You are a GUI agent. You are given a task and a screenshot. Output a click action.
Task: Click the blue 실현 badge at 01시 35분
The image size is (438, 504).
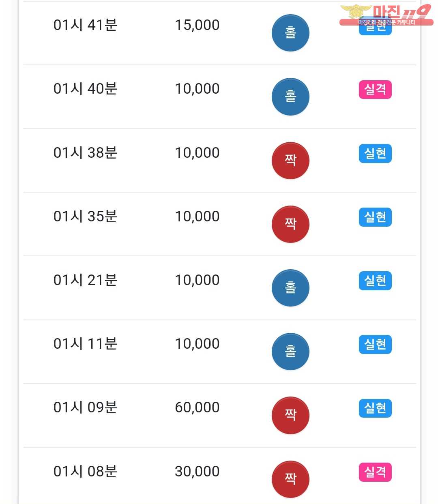(375, 217)
